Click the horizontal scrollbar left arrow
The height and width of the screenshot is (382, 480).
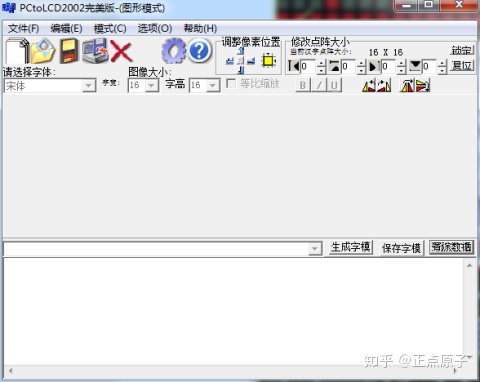11,371
